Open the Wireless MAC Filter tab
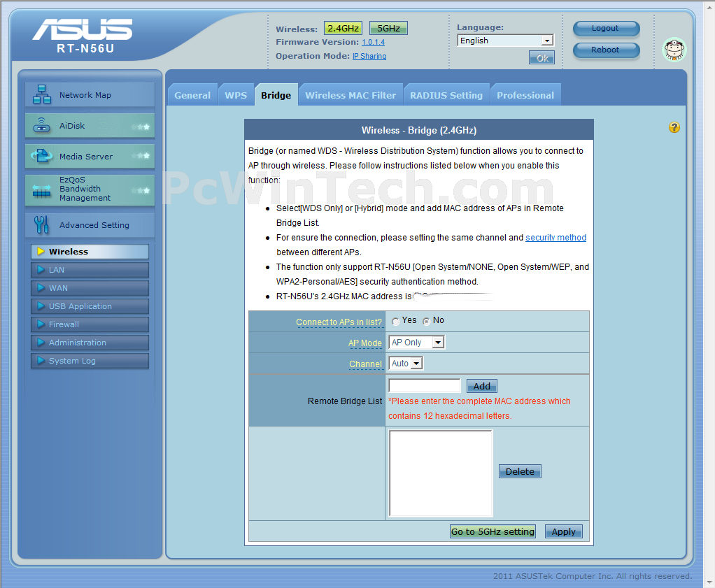The height and width of the screenshot is (588, 715). click(351, 95)
